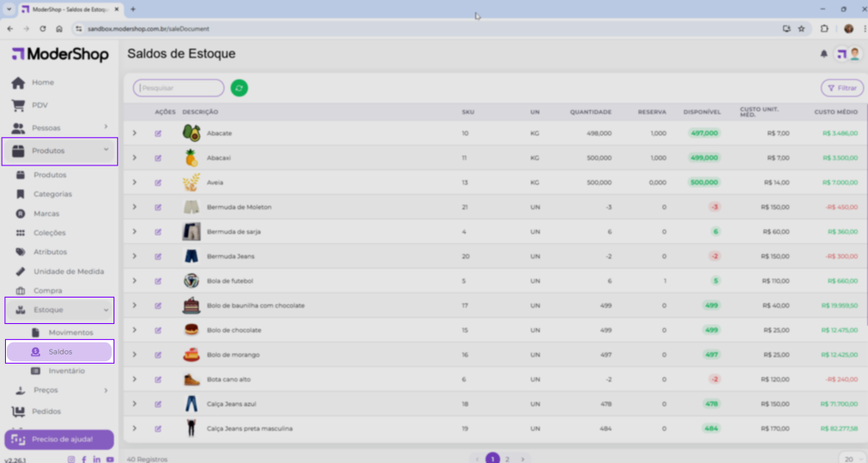Expand the Abacaxi row details
868x463 pixels.
pos(134,158)
